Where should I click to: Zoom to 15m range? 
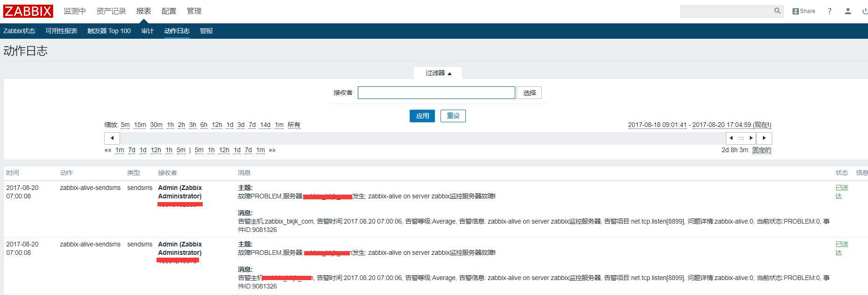140,125
